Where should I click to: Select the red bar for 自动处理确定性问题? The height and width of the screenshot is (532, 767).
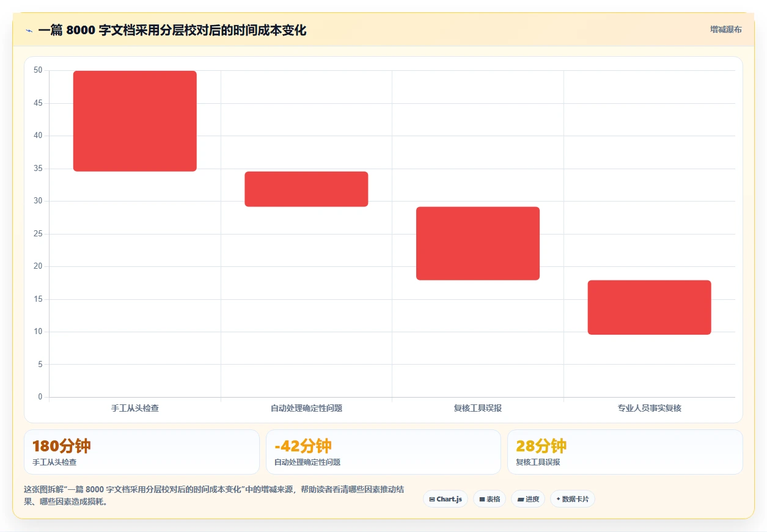(306, 189)
